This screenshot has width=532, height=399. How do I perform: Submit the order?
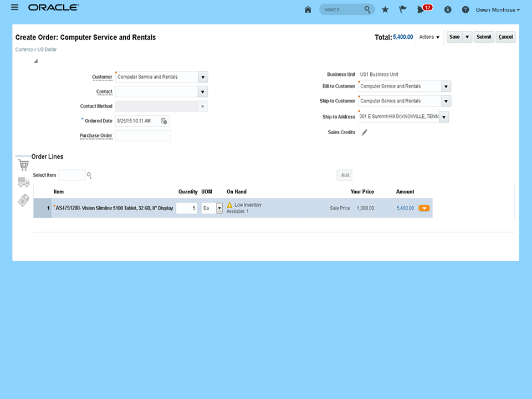click(x=483, y=37)
